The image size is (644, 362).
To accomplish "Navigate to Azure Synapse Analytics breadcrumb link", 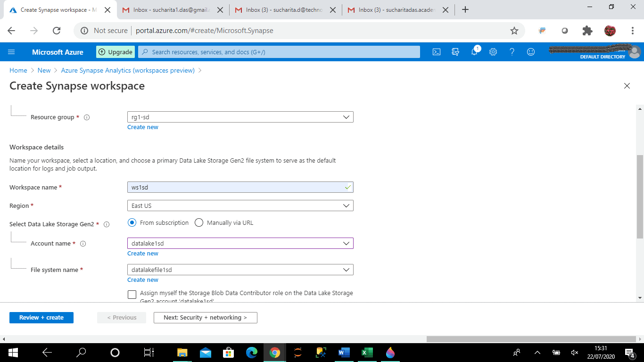I will [127, 70].
